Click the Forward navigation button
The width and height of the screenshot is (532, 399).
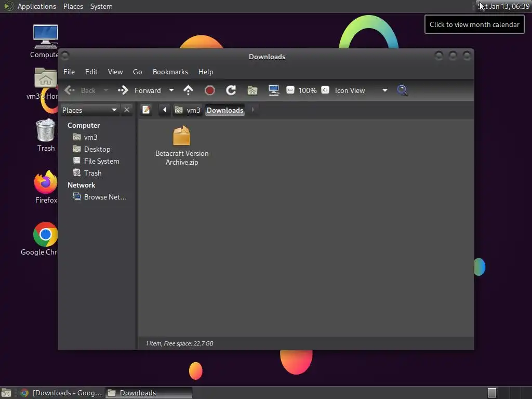139,90
